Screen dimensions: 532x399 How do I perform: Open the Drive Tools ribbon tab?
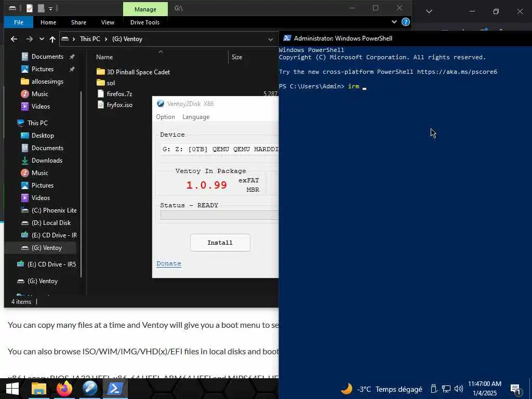click(x=145, y=22)
